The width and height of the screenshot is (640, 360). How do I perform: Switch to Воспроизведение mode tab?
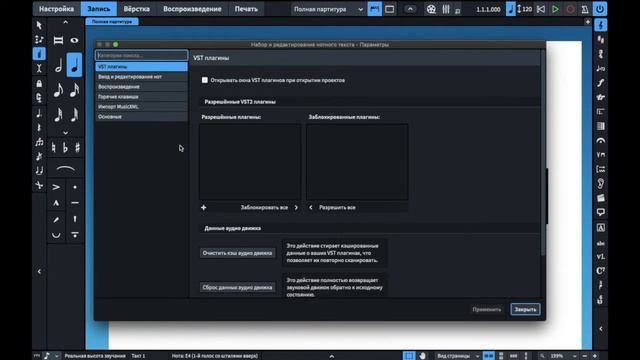click(x=192, y=9)
